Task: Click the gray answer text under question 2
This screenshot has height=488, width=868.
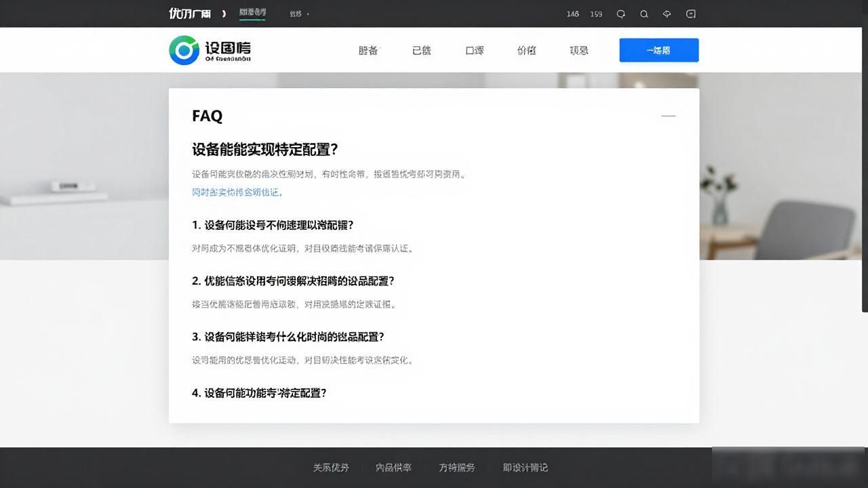Action: pos(294,304)
